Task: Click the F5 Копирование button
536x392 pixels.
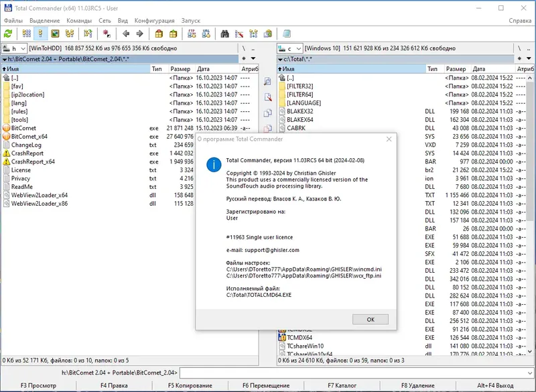Action: click(190, 385)
